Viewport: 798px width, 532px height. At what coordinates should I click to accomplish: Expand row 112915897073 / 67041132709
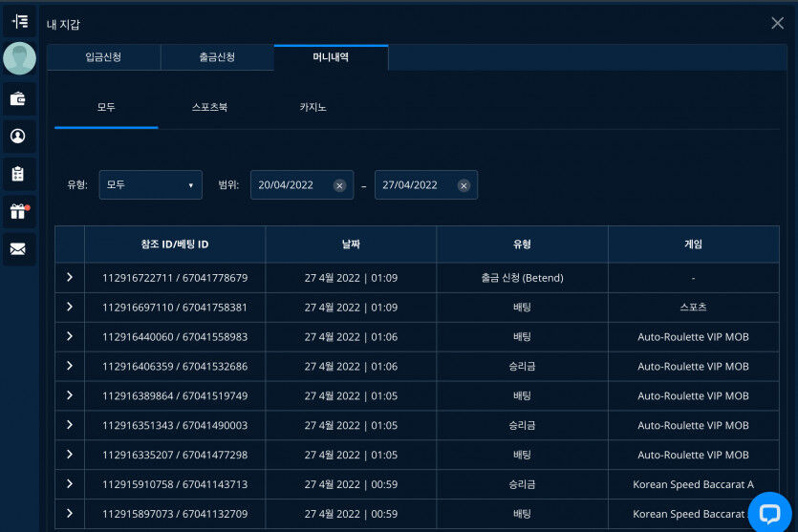(70, 513)
